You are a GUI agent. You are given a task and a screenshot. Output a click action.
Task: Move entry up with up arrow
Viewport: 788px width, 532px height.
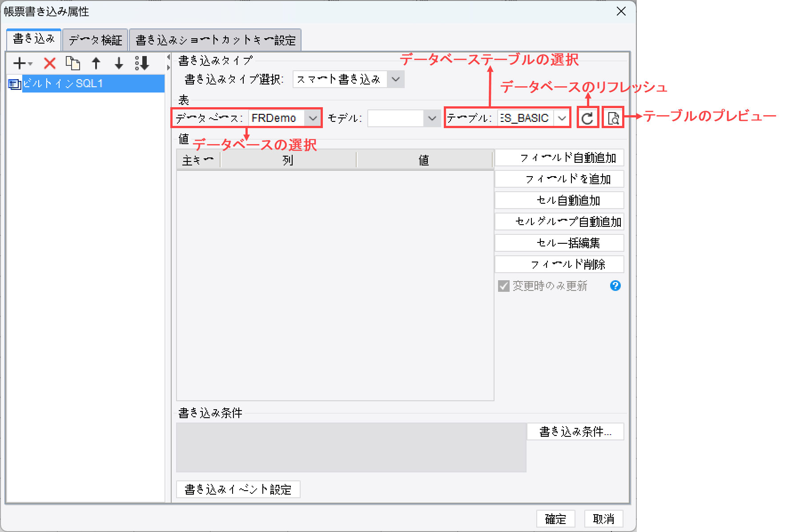pos(96,64)
